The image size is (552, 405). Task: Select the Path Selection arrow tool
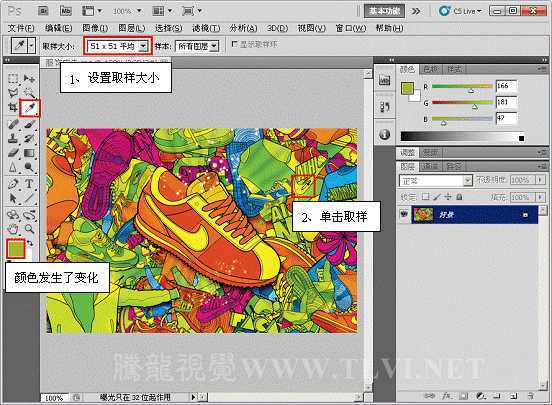point(13,198)
